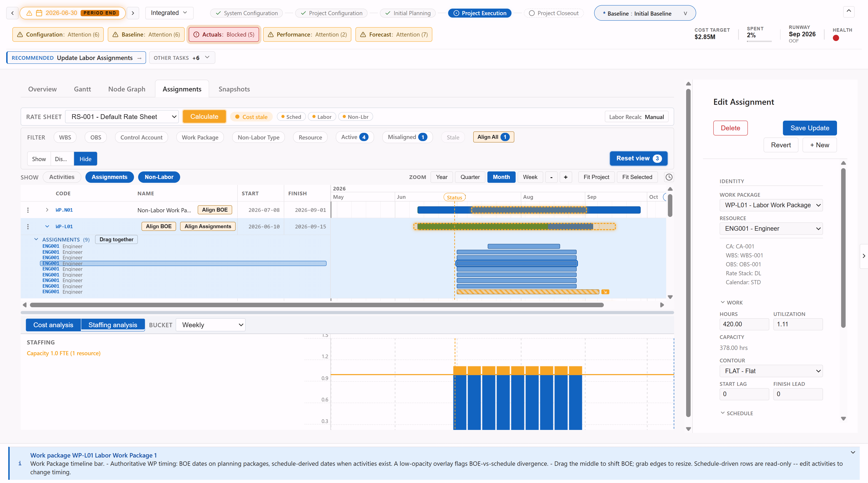Delete the assignment
The image size is (868, 483).
click(x=730, y=128)
